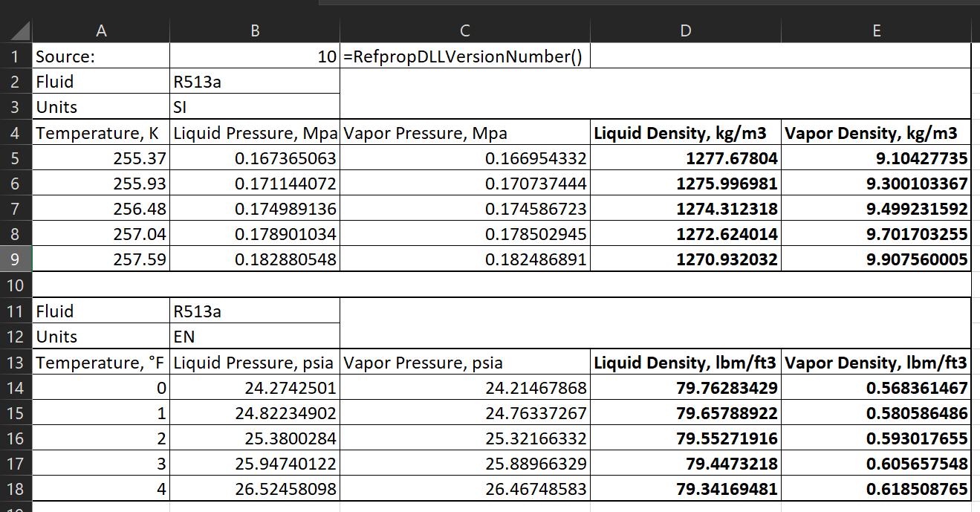
Task: Click liquid pressure value 25.3800284
Action: tap(255, 438)
